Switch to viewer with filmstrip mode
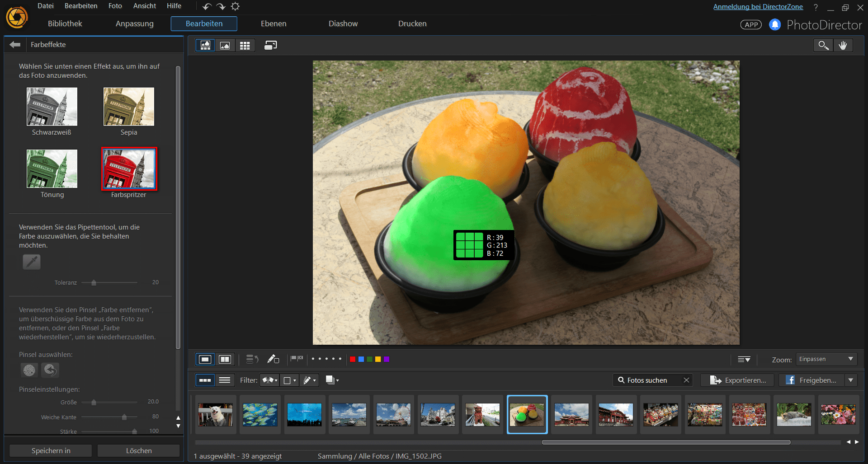The width and height of the screenshot is (868, 464). 205,45
